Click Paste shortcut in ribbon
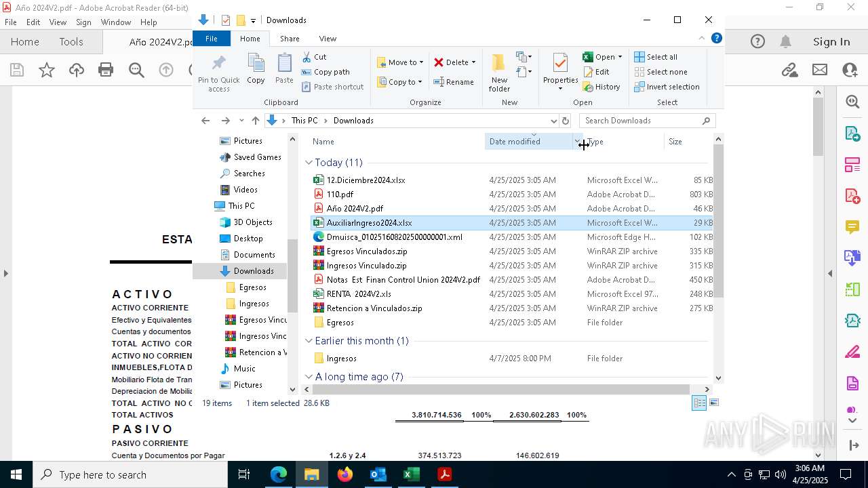 click(x=332, y=87)
